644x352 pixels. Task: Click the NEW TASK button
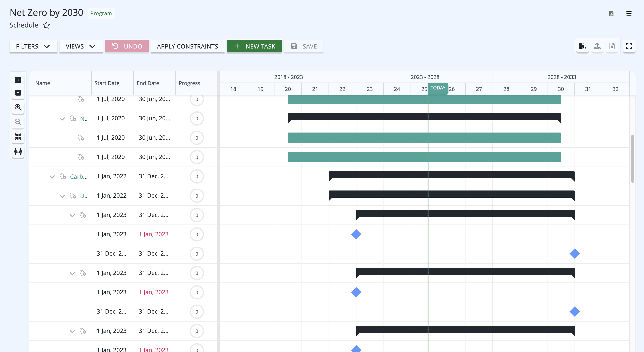tap(254, 46)
